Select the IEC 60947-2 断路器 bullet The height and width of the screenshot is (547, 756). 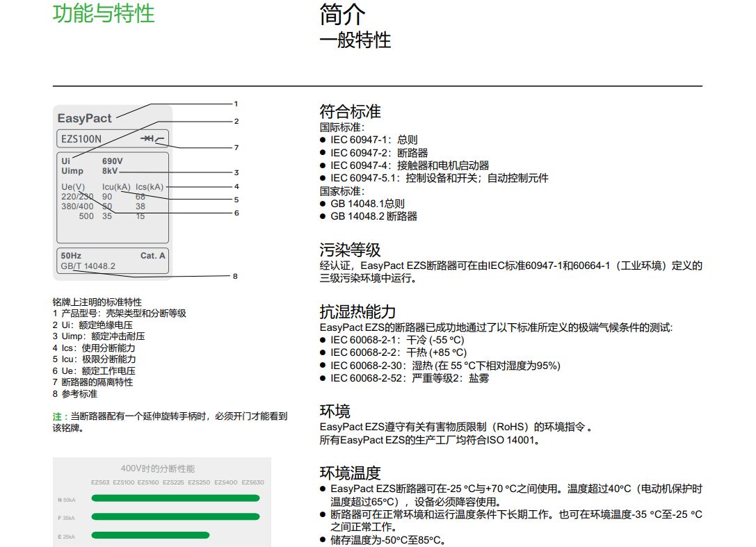(x=373, y=153)
